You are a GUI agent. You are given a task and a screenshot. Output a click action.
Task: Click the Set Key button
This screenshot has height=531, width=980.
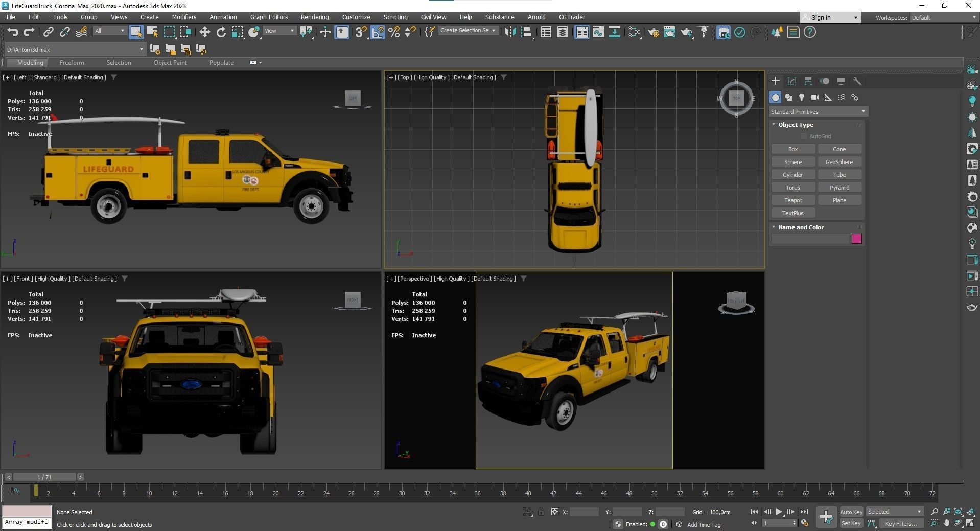(x=851, y=523)
